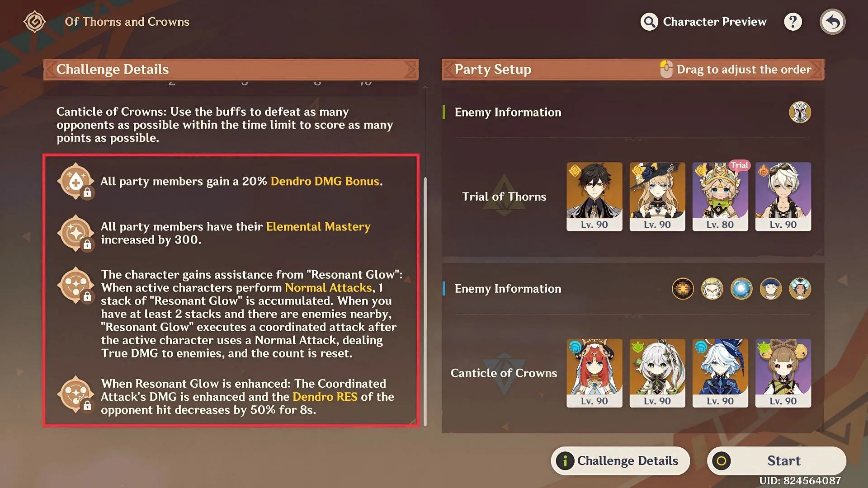
Task: Click the Hydro element icon in enemy info
Action: [x=743, y=289]
